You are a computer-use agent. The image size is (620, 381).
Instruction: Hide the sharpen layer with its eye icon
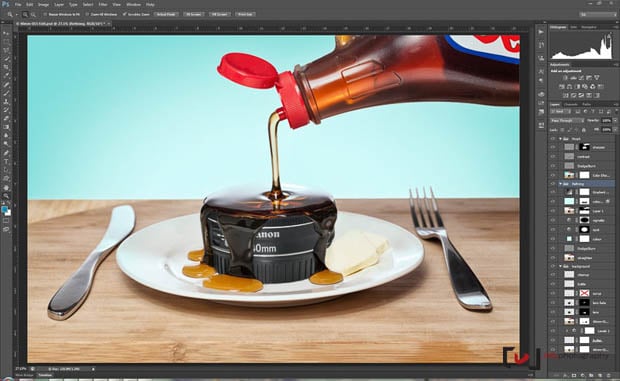(x=553, y=147)
